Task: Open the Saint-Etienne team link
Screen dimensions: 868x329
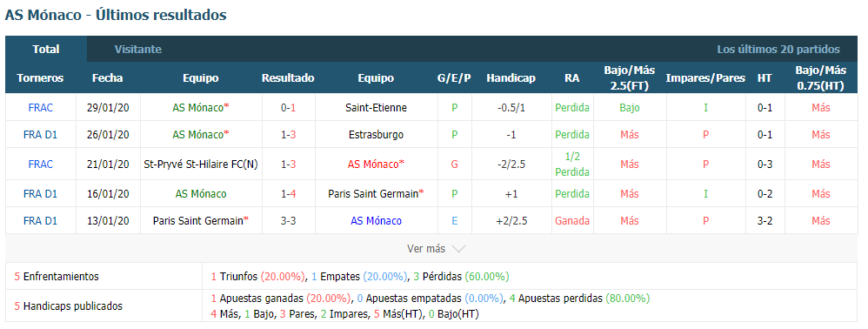Action: 376,107
